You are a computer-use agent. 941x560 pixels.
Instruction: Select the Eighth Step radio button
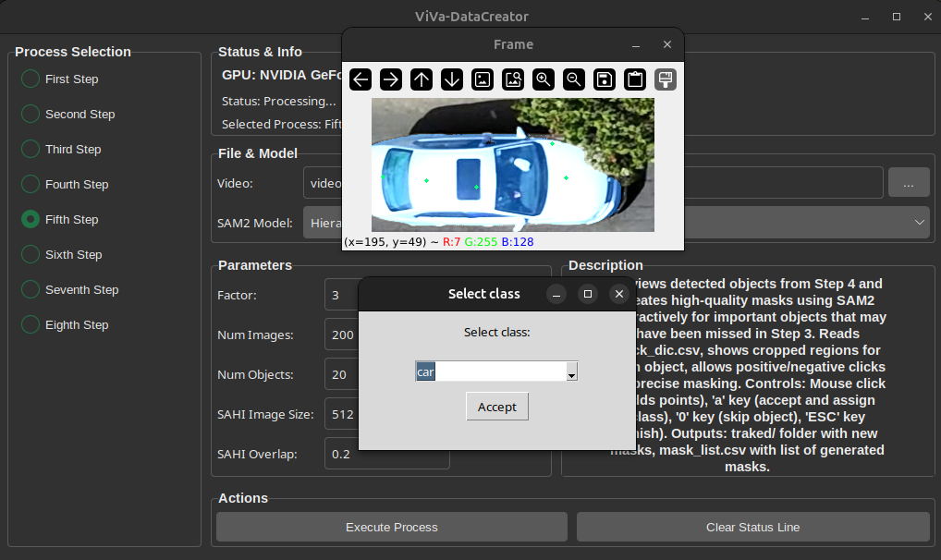[31, 325]
